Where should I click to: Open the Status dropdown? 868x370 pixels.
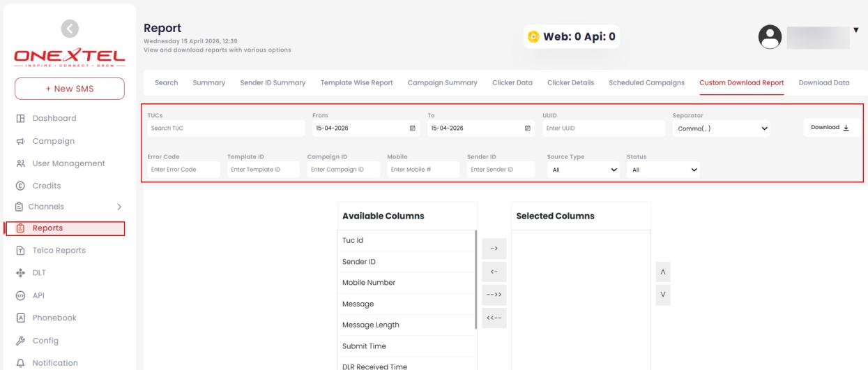click(663, 170)
